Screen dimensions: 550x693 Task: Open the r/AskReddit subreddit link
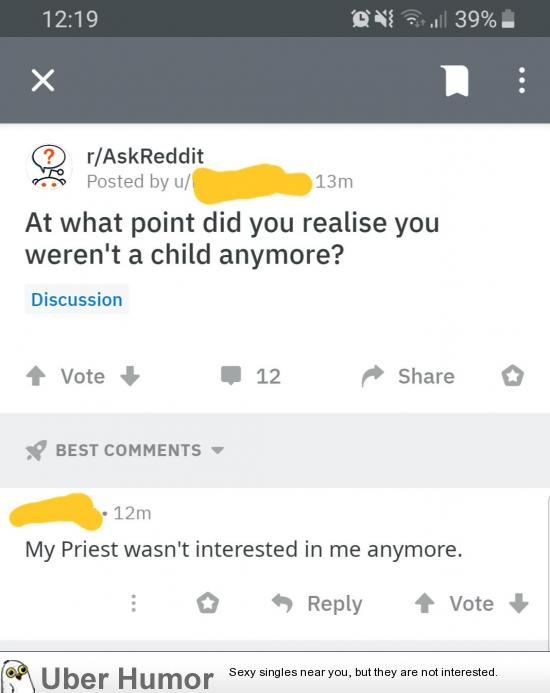(145, 156)
